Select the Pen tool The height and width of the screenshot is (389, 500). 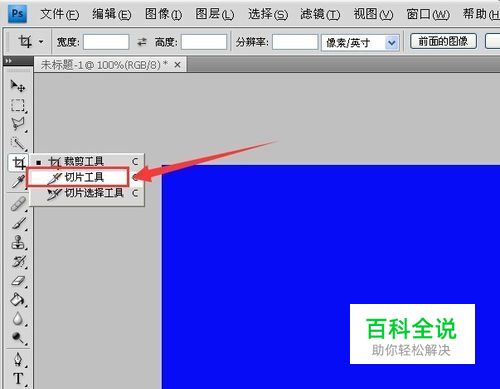tap(18, 360)
